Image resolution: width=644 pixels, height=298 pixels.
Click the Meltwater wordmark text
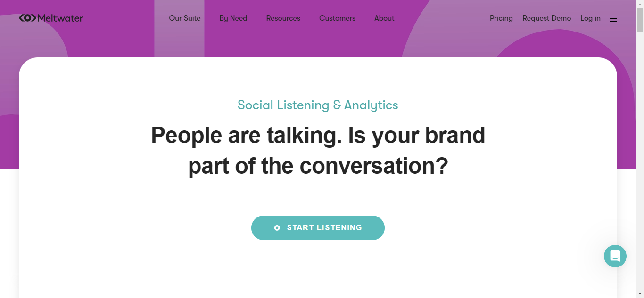[60, 18]
